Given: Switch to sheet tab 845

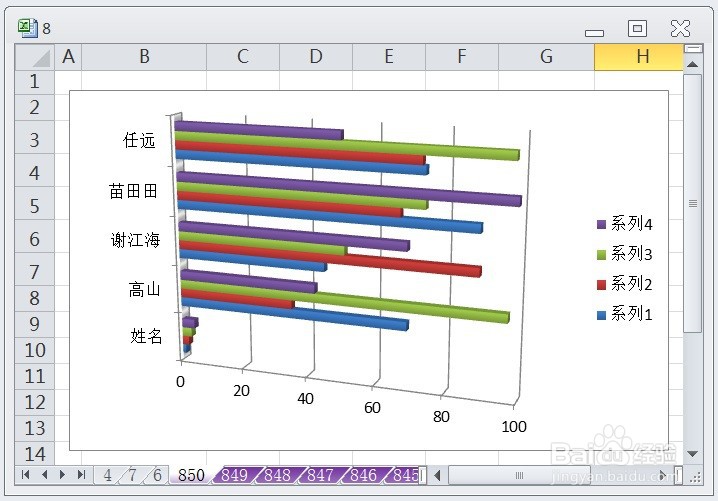Looking at the screenshot, I should [x=406, y=475].
